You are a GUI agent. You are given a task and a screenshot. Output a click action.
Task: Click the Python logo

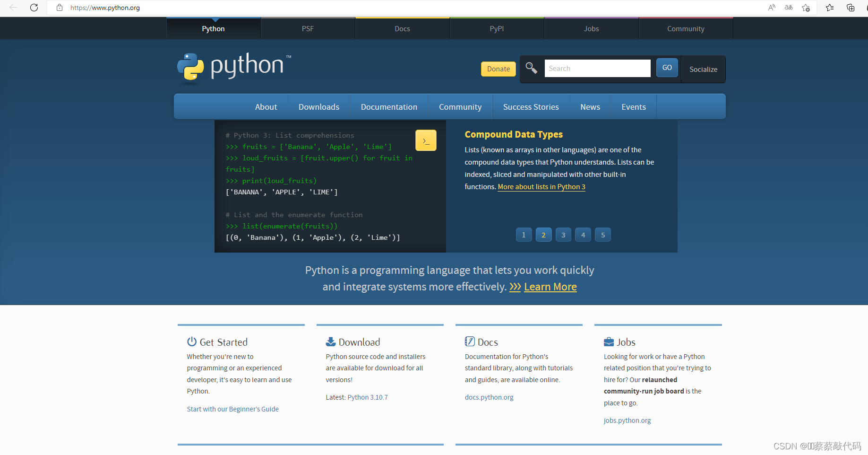[x=234, y=68]
